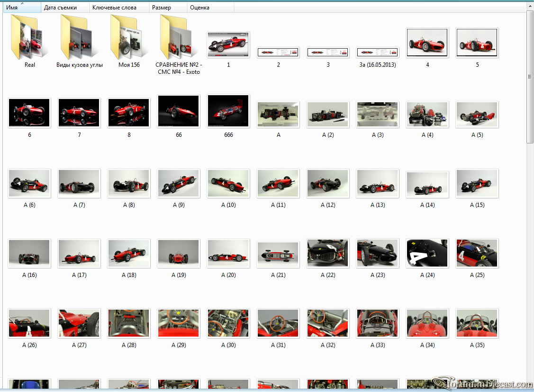Select the A (16) image thumbnail
The height and width of the screenshot is (392, 534).
coord(29,253)
